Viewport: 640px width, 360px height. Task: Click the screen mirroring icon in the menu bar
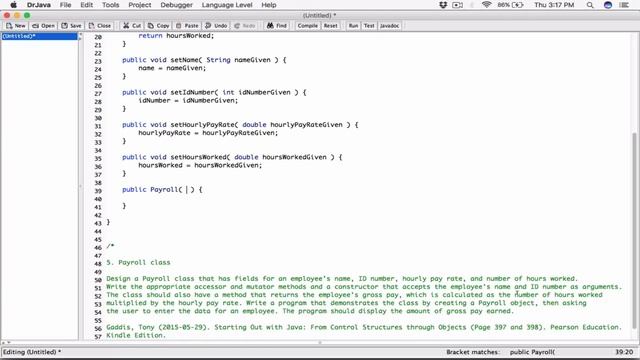[458, 5]
